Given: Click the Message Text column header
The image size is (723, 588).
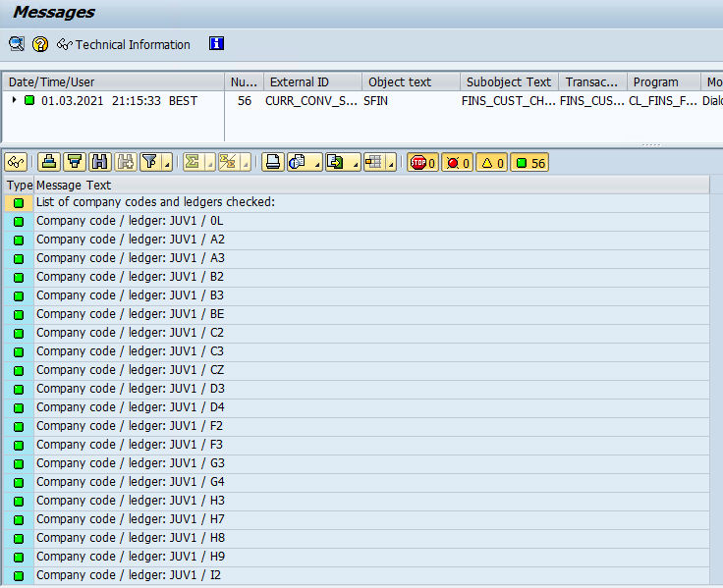Looking at the screenshot, I should pyautogui.click(x=371, y=185).
